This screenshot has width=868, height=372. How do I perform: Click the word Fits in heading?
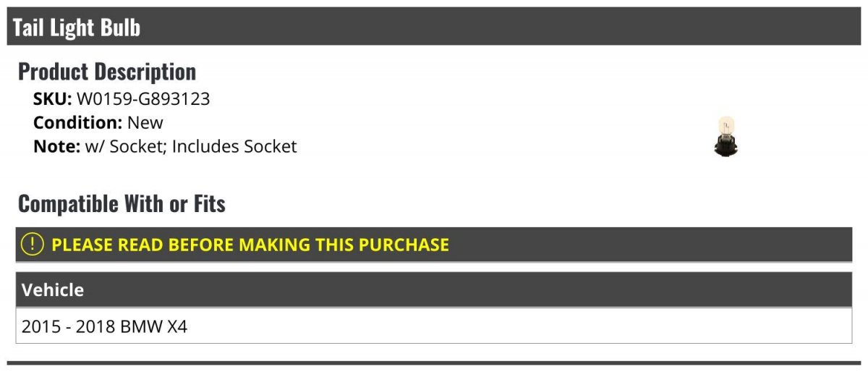(209, 204)
